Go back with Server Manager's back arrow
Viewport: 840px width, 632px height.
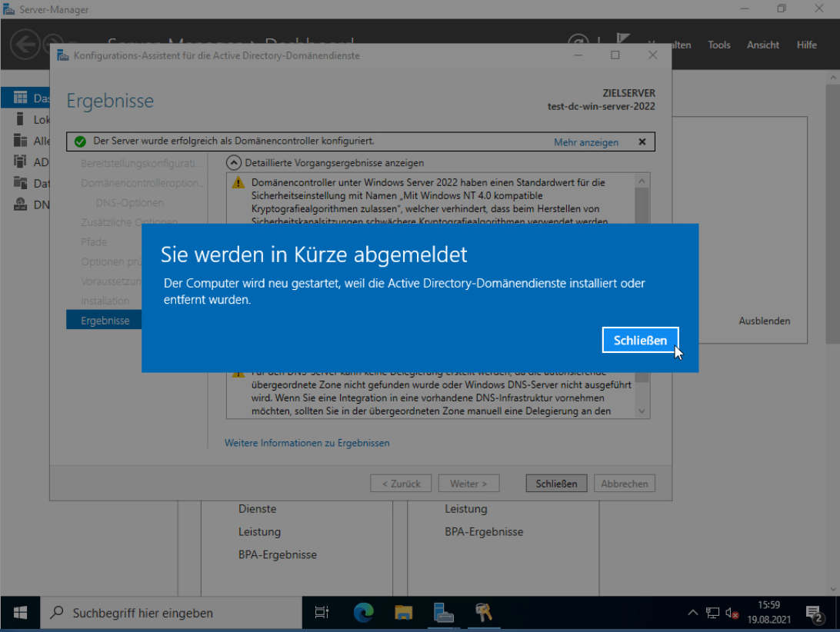point(25,44)
